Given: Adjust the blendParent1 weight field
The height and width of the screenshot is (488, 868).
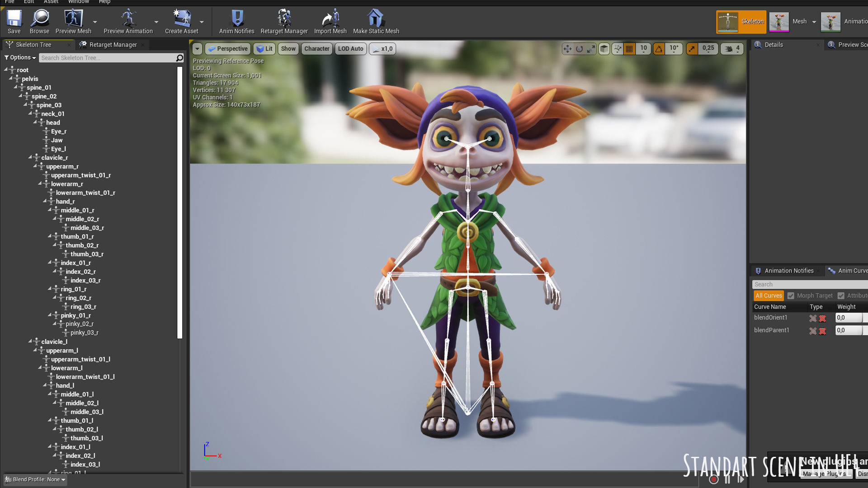Looking at the screenshot, I should tap(850, 330).
